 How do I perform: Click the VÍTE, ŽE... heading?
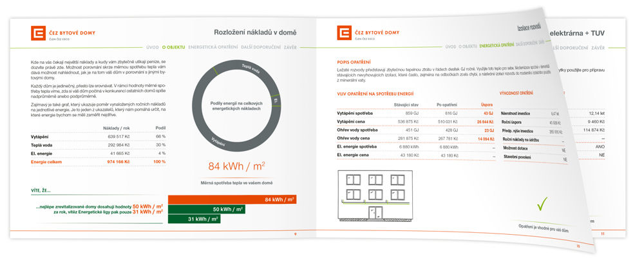click(41, 190)
